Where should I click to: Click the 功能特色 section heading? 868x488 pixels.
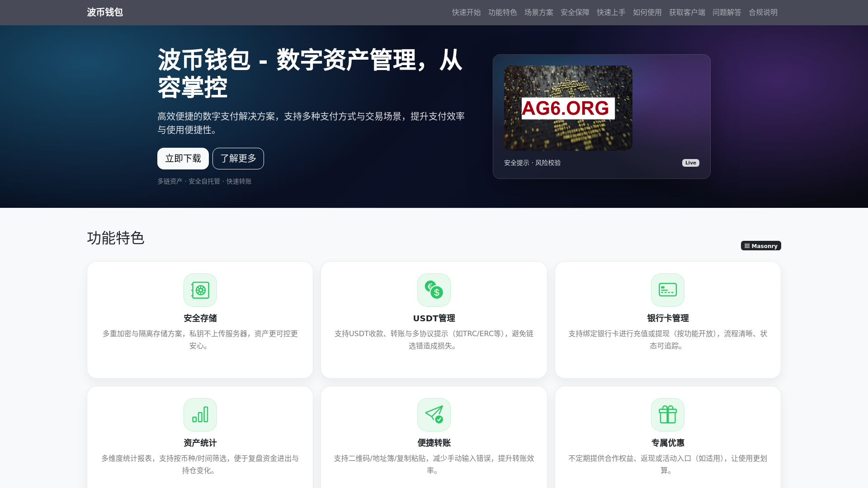116,238
